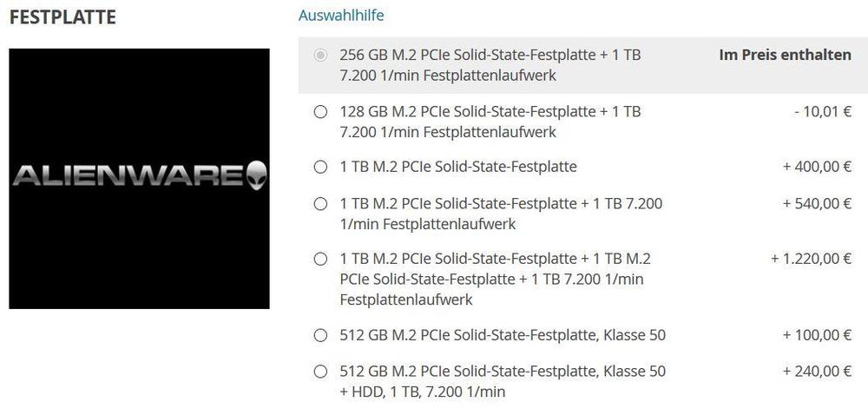Image resolution: width=868 pixels, height=415 pixels.
Task: Click the + 100,00 € price
Action: coord(817,335)
